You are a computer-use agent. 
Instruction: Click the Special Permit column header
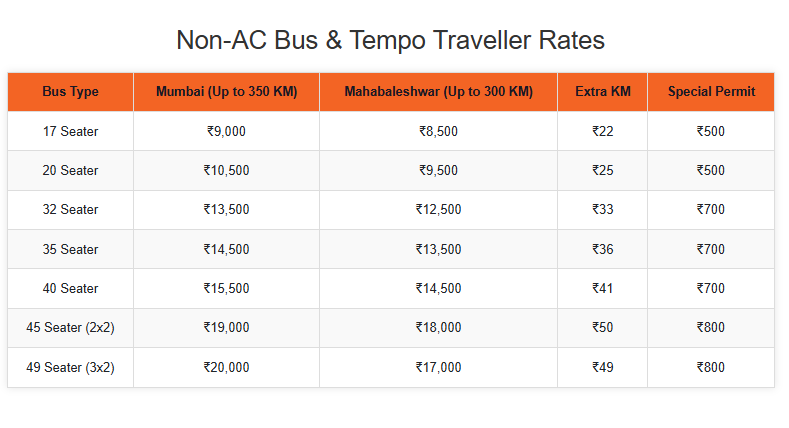[x=711, y=92]
